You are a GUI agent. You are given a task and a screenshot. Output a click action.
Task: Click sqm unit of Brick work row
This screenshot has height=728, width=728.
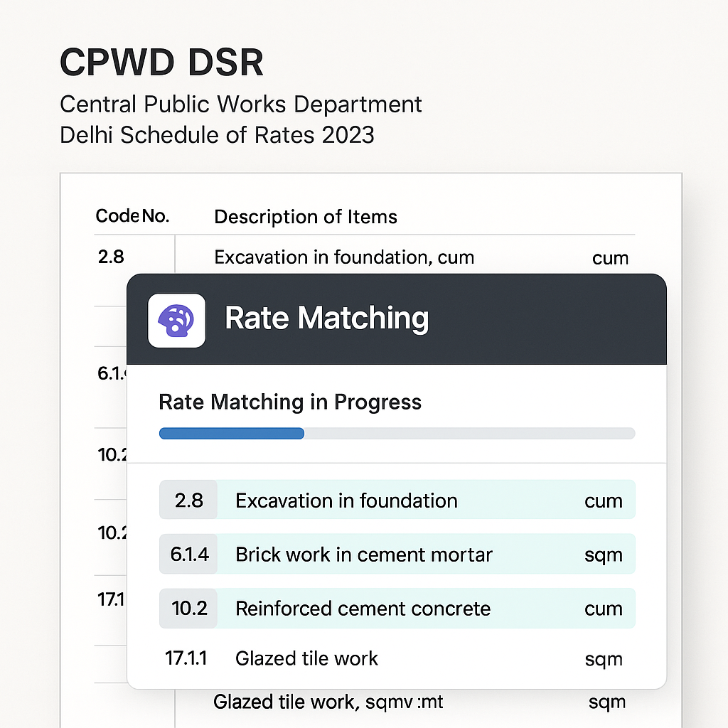pyautogui.click(x=603, y=556)
